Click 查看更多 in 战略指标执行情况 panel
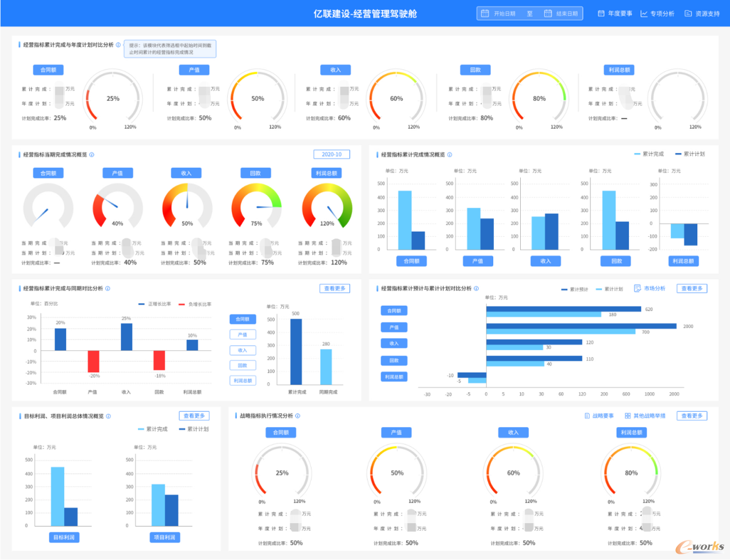Image resolution: width=730 pixels, height=560 pixels. pyautogui.click(x=692, y=416)
